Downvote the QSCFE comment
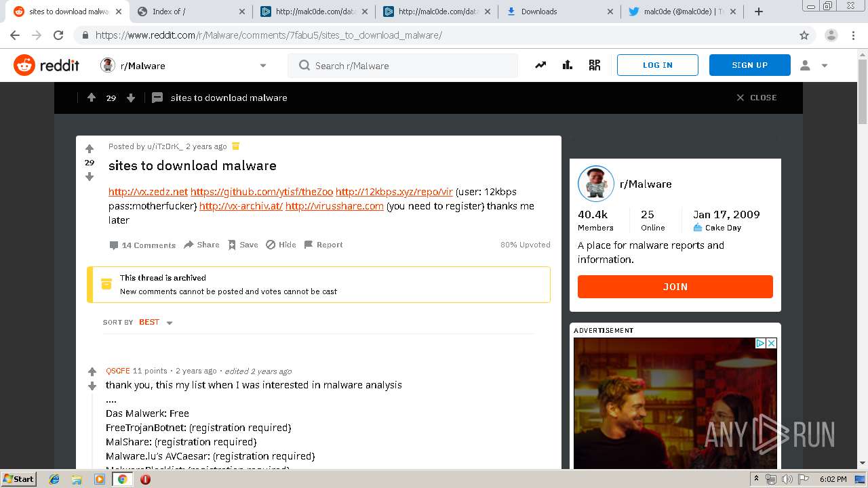Viewport: 868px width, 488px height. (92, 386)
